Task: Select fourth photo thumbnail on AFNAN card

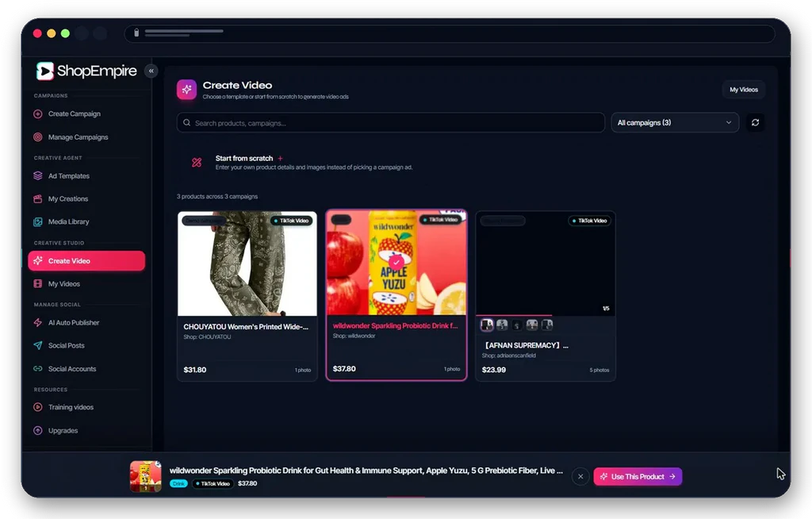Action: 532,325
